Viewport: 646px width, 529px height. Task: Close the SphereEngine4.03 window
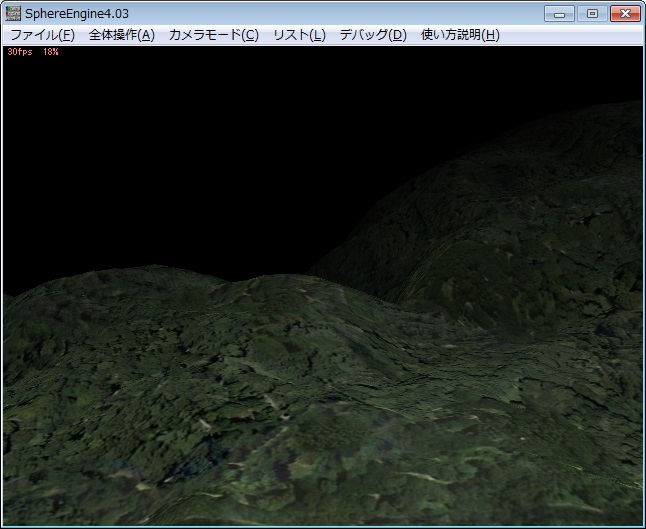coord(625,14)
